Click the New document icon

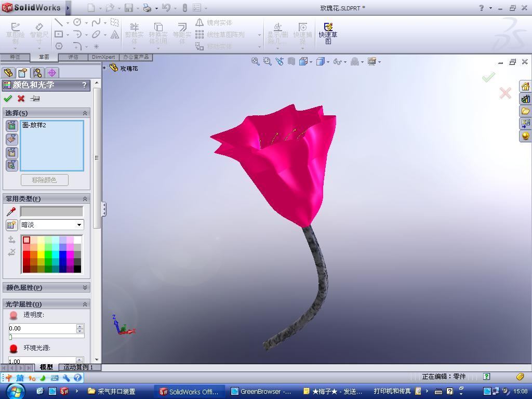coord(91,8)
